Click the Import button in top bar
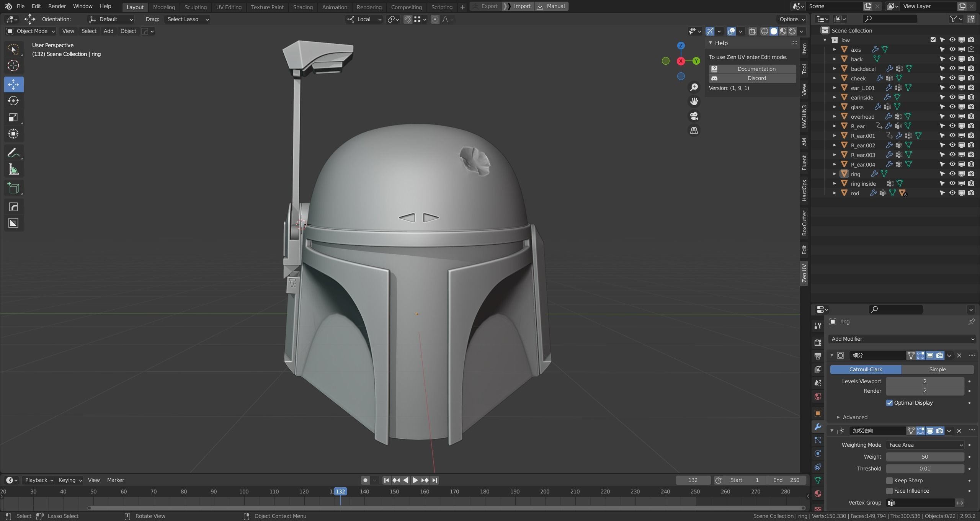This screenshot has height=521, width=980. (x=518, y=6)
